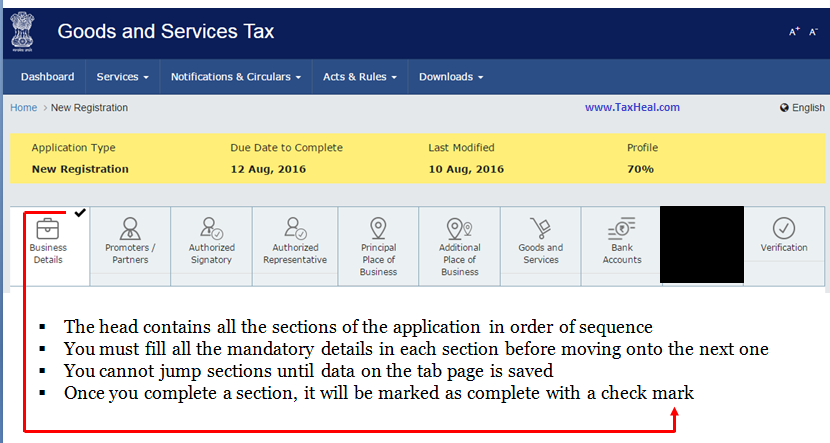The image size is (830, 443).
Task: Click the Goods and Services trolley icon
Action: [x=540, y=227]
